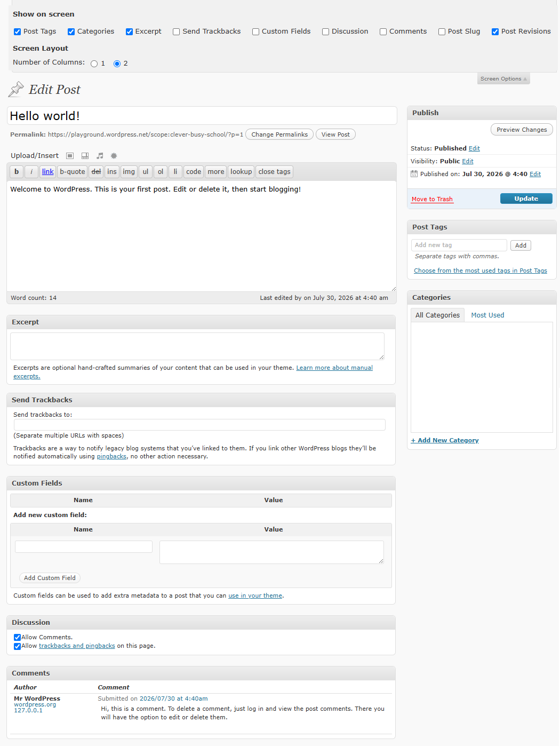Uncheck the Categories screen option
Viewport: 560px width, 746px height.
tap(71, 31)
